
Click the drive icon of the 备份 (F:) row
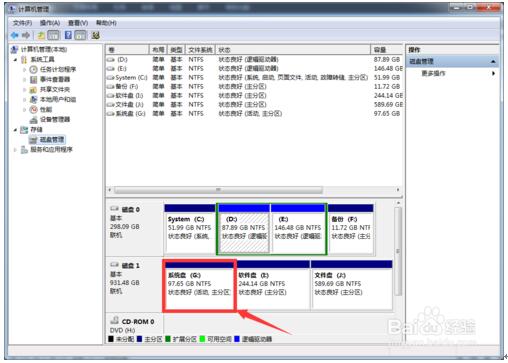(111, 87)
